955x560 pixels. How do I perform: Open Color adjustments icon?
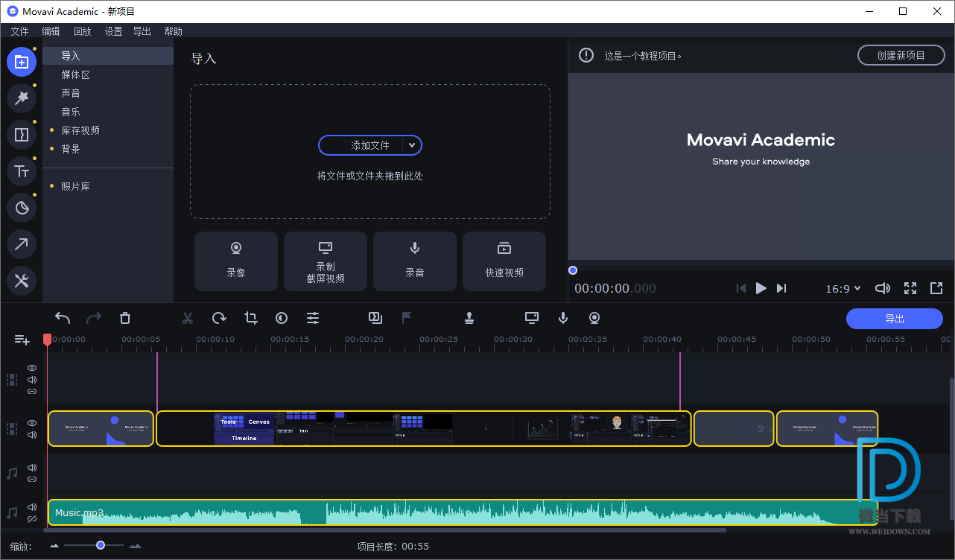click(282, 318)
